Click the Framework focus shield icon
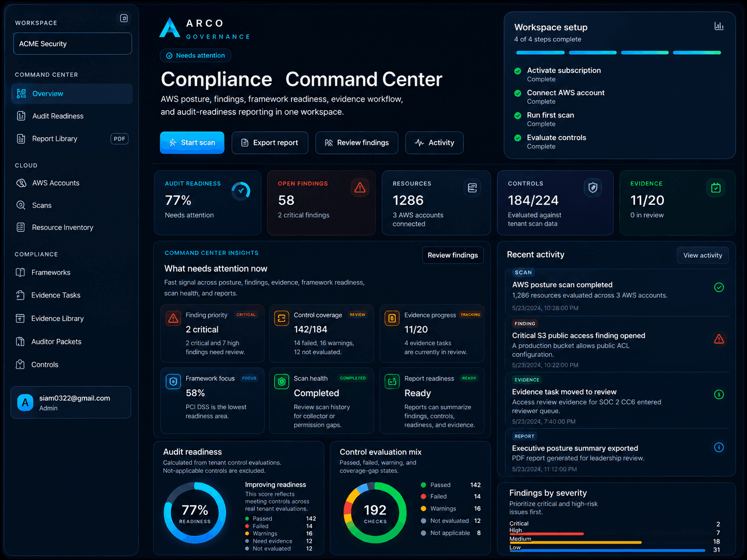This screenshot has width=747, height=560. [173, 382]
